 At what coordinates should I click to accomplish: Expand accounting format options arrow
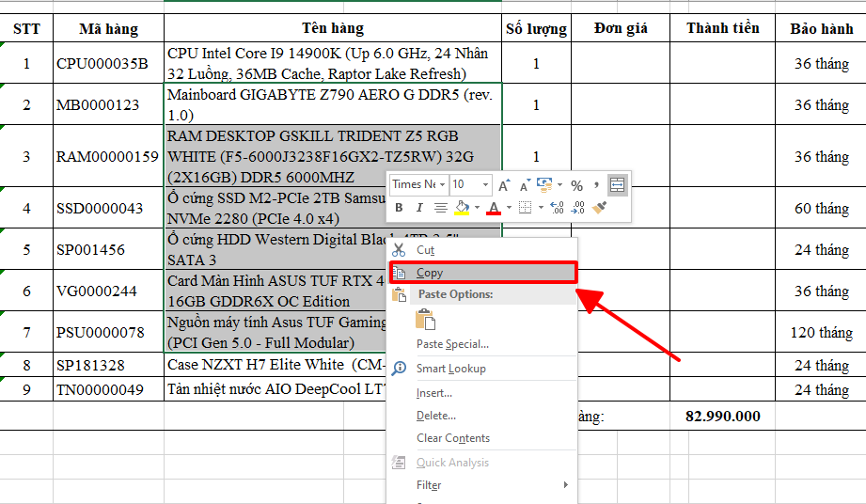click(x=559, y=185)
